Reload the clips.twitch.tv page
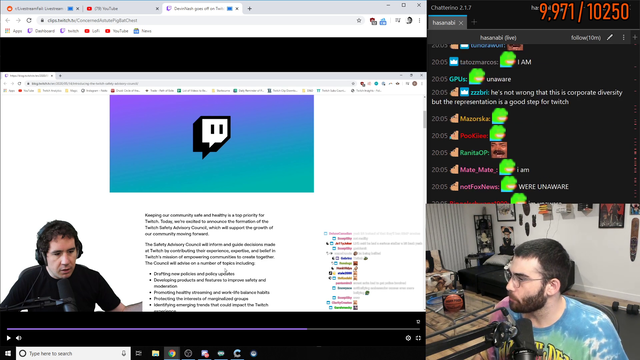Screen dimensions: 640x360 click(x=29, y=20)
